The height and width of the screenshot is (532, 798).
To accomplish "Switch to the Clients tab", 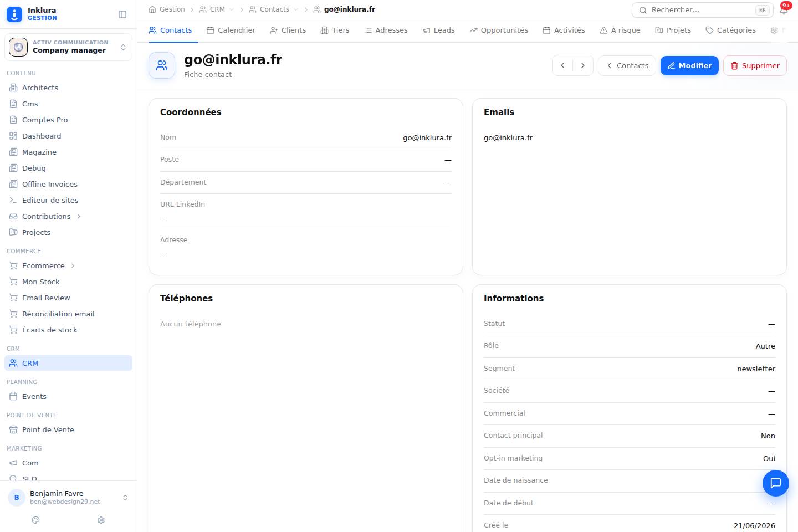I will point(288,30).
